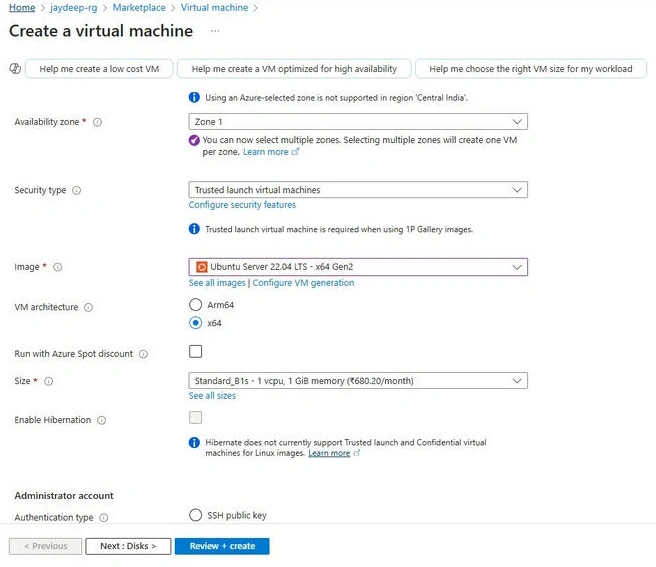Open Learn more about Hibernate support
656x567 pixels.
point(329,453)
